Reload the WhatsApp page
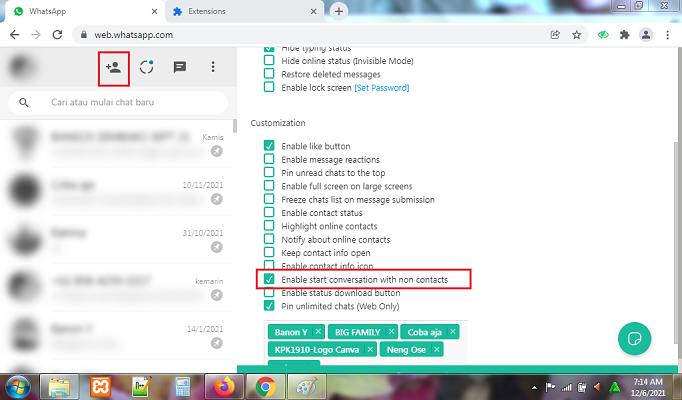The width and height of the screenshot is (682, 400). pos(57,35)
